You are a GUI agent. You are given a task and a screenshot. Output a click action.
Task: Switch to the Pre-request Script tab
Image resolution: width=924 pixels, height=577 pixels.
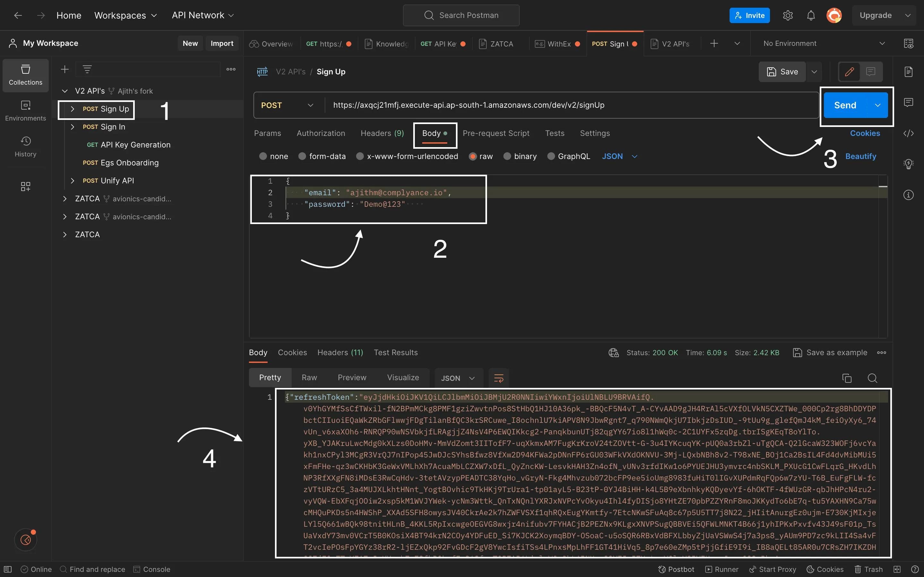[496, 133]
